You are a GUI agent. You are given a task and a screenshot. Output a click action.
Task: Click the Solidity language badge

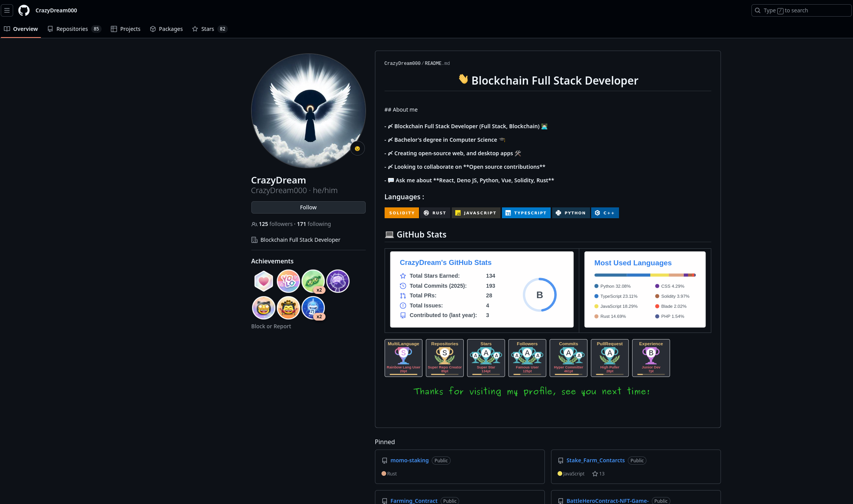pyautogui.click(x=402, y=213)
